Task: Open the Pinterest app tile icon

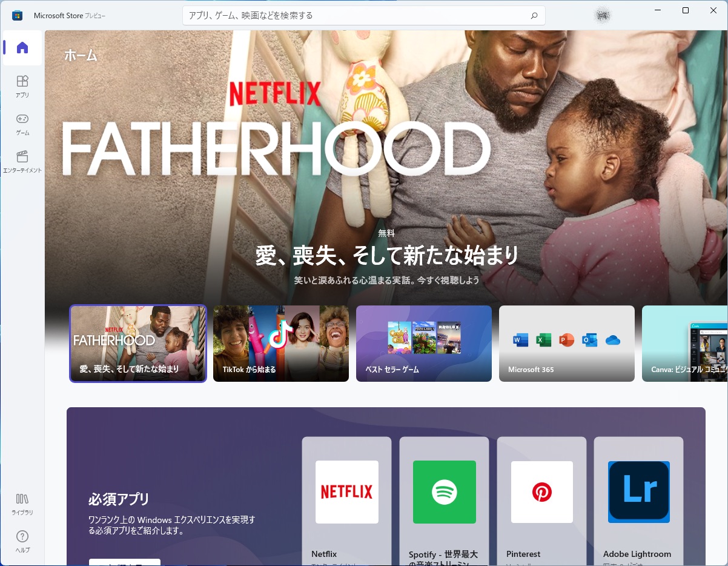Action: pos(542,492)
